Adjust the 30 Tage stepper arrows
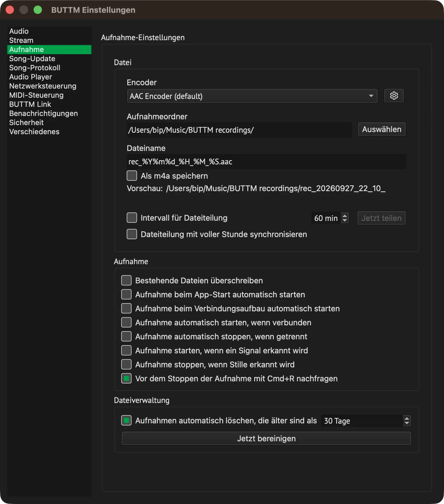This screenshot has width=444, height=504. coord(407,421)
